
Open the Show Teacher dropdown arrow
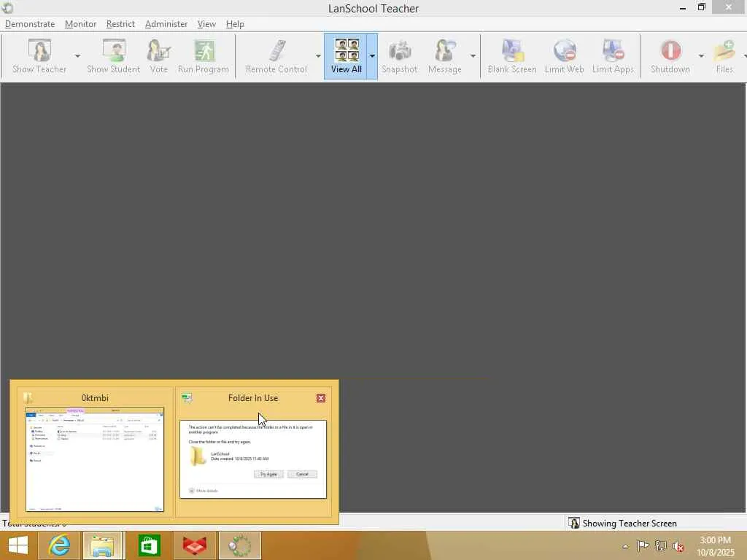click(77, 56)
